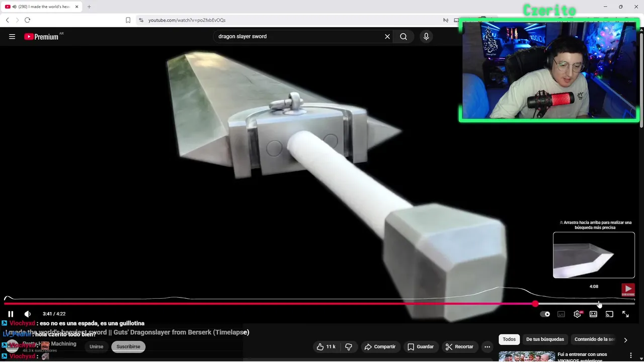Subscribe with the Suscribirse button
This screenshot has width=644, height=362.
point(128,346)
